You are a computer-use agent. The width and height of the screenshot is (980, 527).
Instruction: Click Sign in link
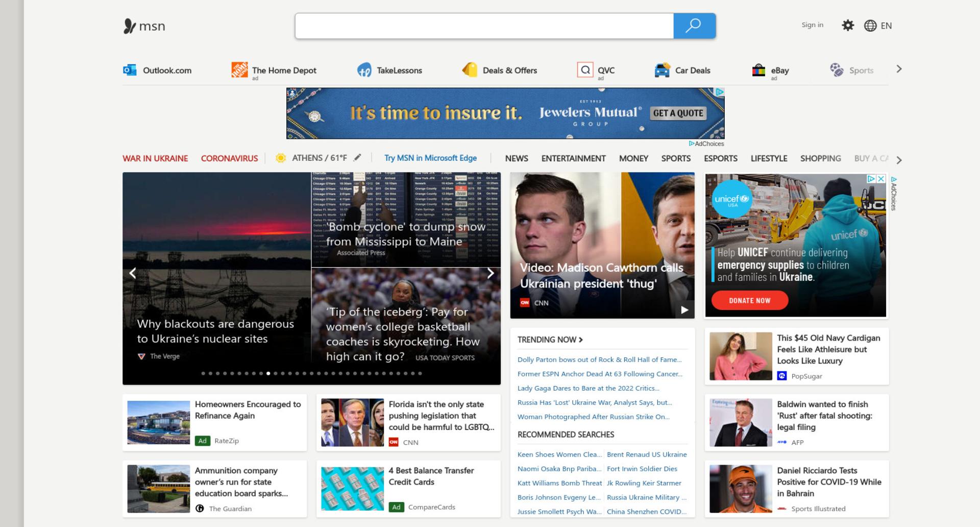click(812, 25)
